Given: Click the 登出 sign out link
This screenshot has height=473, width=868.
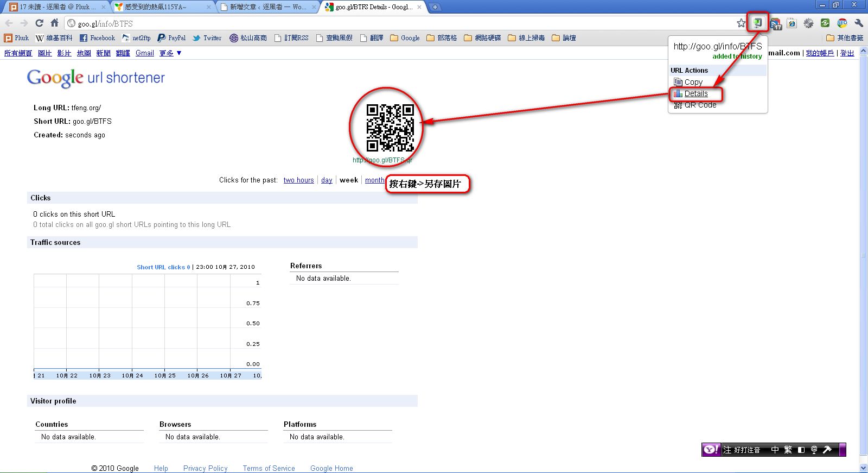Looking at the screenshot, I should [x=847, y=53].
